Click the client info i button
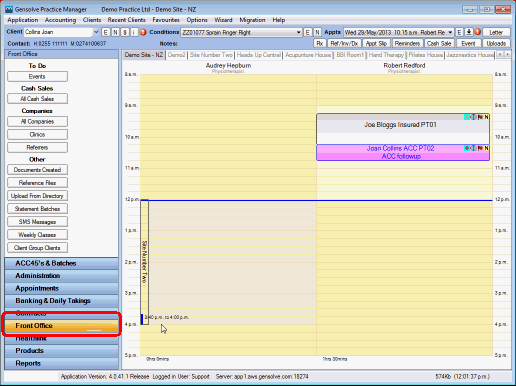 (134, 32)
